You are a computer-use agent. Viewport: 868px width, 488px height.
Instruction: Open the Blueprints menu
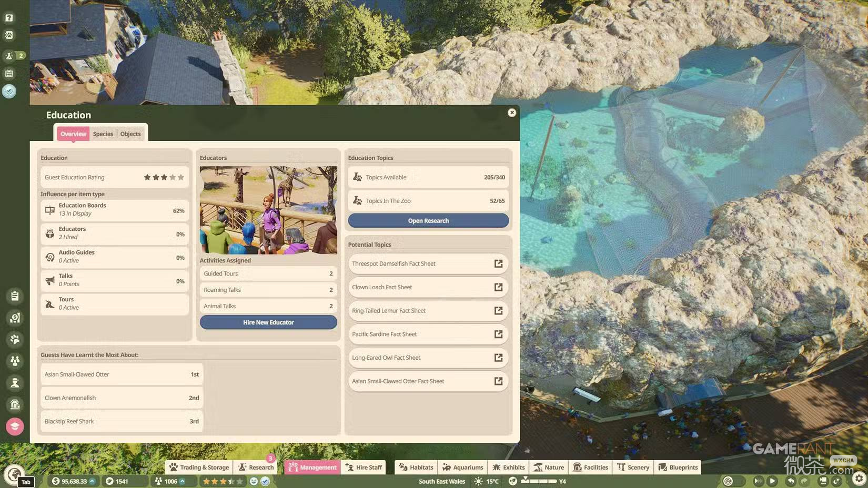point(678,467)
